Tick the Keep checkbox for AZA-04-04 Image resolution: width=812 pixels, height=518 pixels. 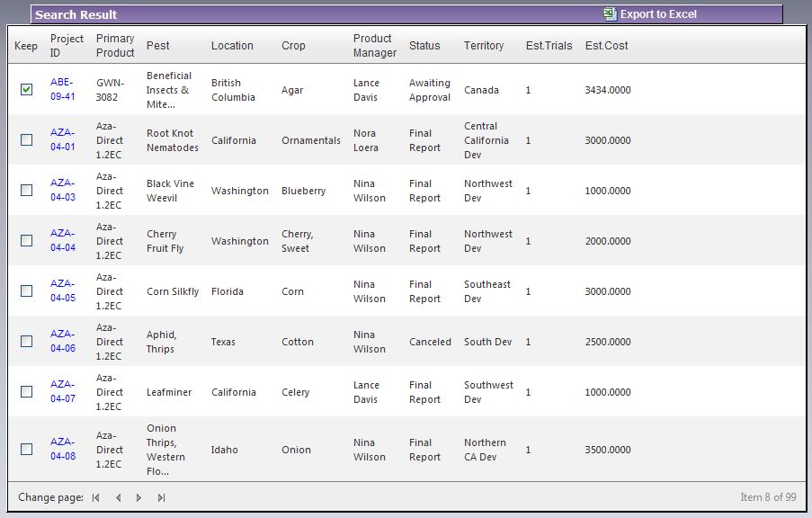[26, 240]
